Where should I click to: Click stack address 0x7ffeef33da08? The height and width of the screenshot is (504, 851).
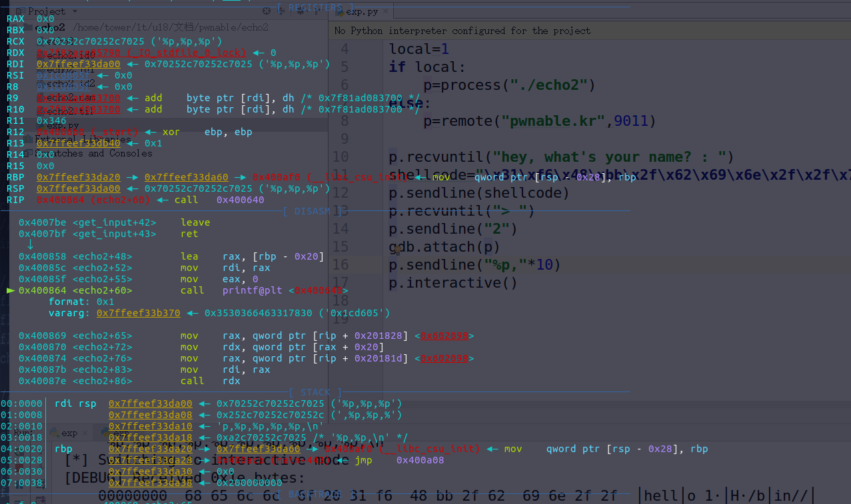click(x=150, y=415)
